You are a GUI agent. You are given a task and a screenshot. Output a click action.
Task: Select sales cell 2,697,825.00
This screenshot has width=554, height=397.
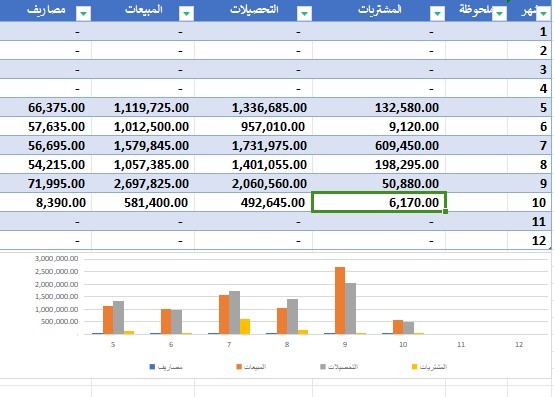tap(143, 183)
